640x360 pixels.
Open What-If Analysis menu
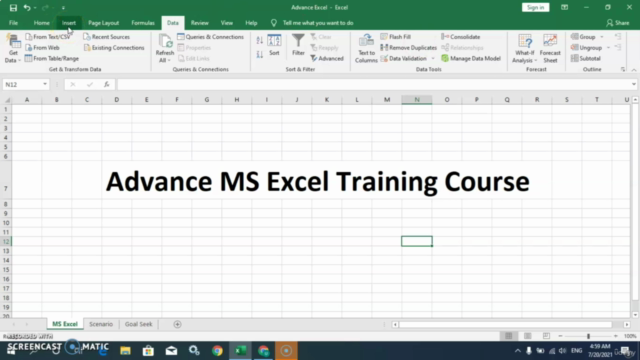coord(524,49)
